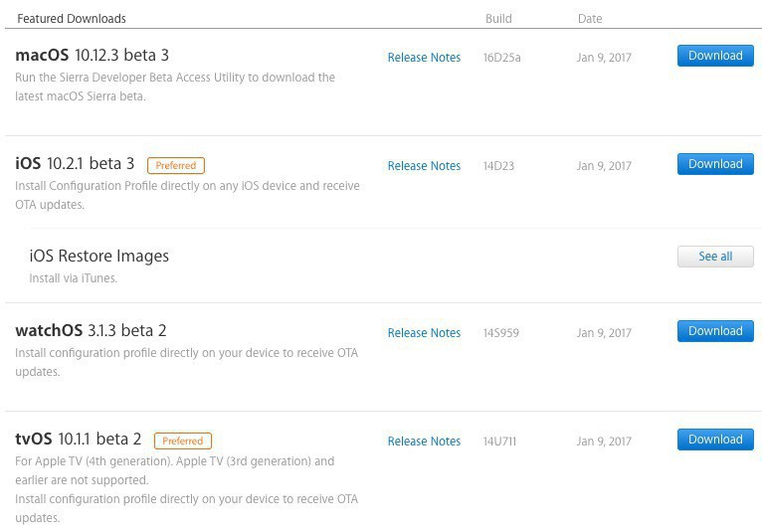Open Release Notes for iOS 10.2.1 beta
This screenshot has width=762, height=532.
click(424, 166)
